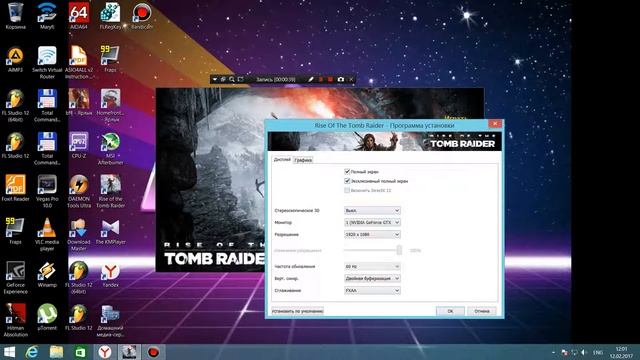Launch Foxit Reader from the desktop
The height and width of the screenshot is (360, 640).
click(16, 188)
